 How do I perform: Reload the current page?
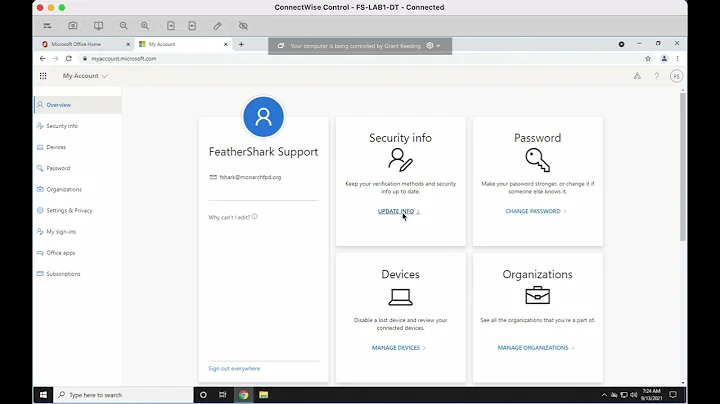(x=69, y=59)
